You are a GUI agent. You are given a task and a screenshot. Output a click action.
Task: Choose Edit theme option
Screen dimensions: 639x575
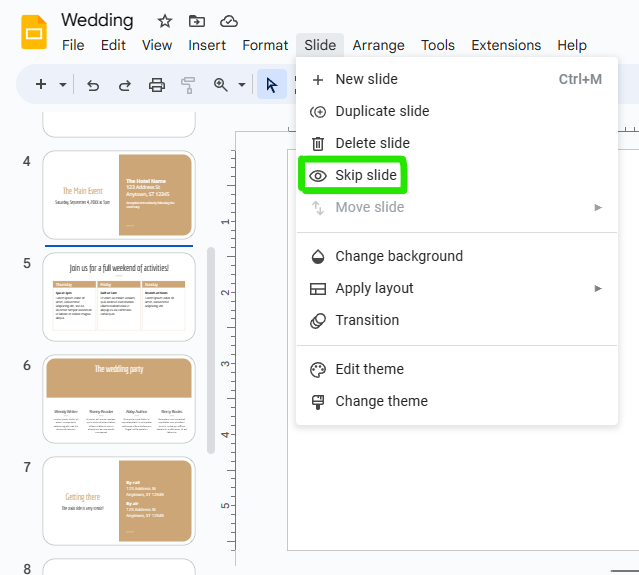pos(457,369)
